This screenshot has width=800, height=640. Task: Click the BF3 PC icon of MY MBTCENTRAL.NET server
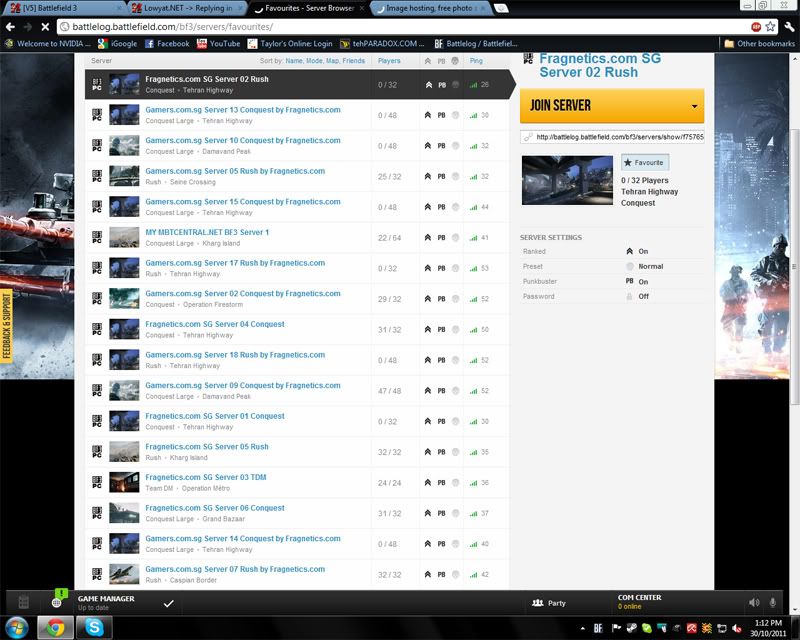click(x=97, y=237)
